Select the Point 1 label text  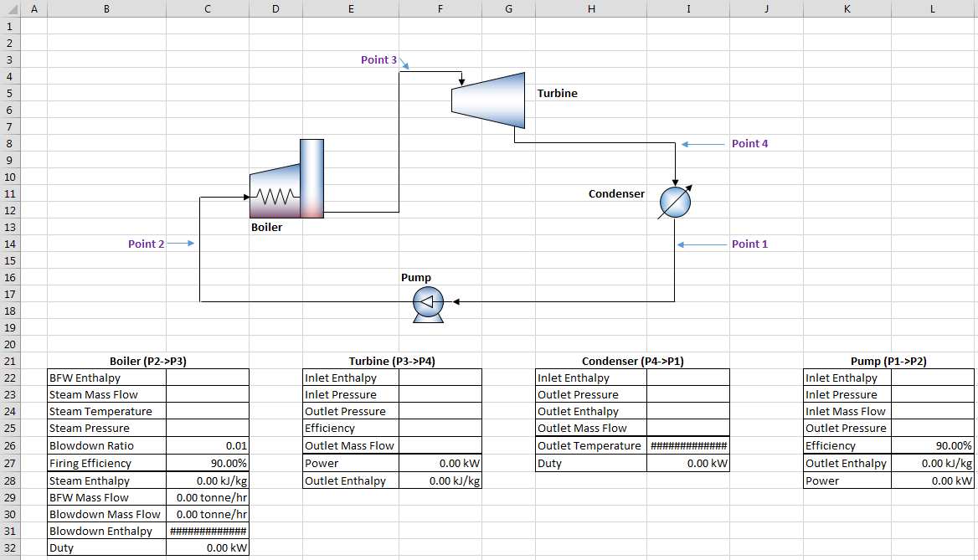click(749, 244)
